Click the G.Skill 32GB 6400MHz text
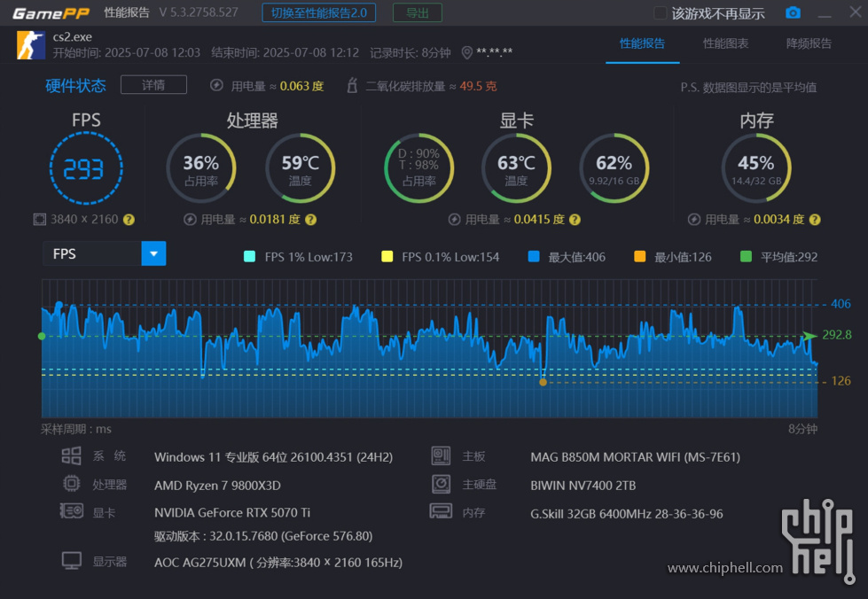868x599 pixels. (x=627, y=514)
